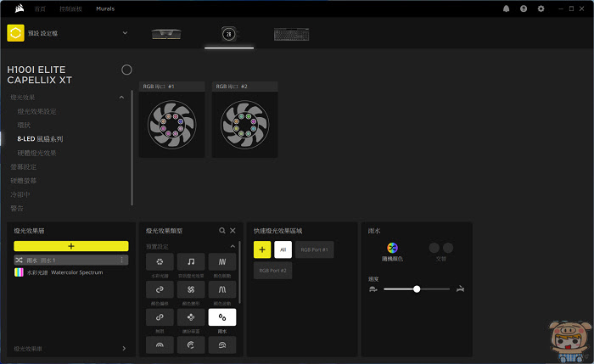Viewport: 594px width, 364px height.
Task: Open lighting effect settings sidebar item
Action: [36, 111]
